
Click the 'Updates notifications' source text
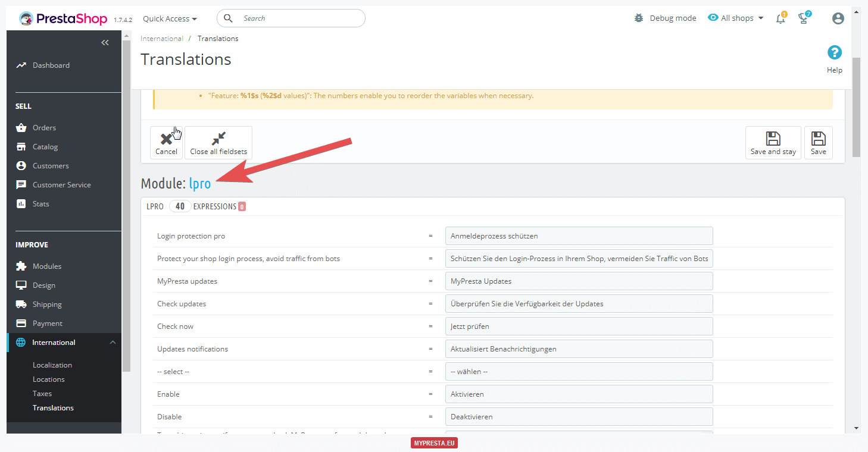coord(192,349)
